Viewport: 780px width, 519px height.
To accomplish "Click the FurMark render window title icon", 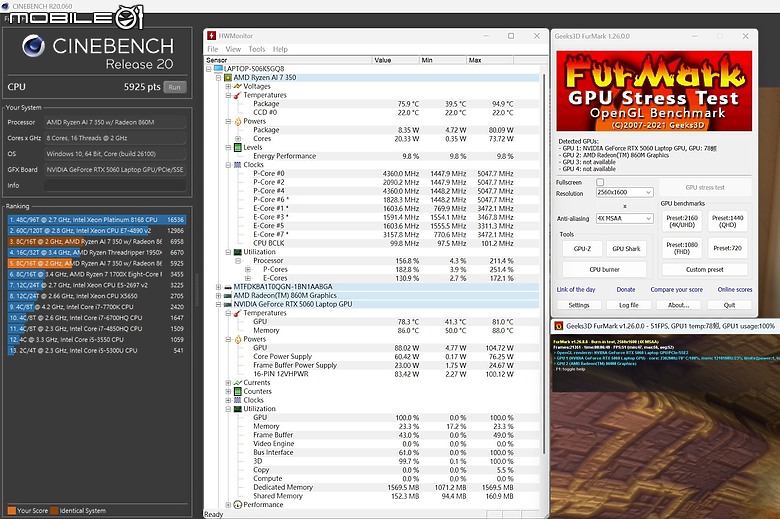I will (x=558, y=326).
